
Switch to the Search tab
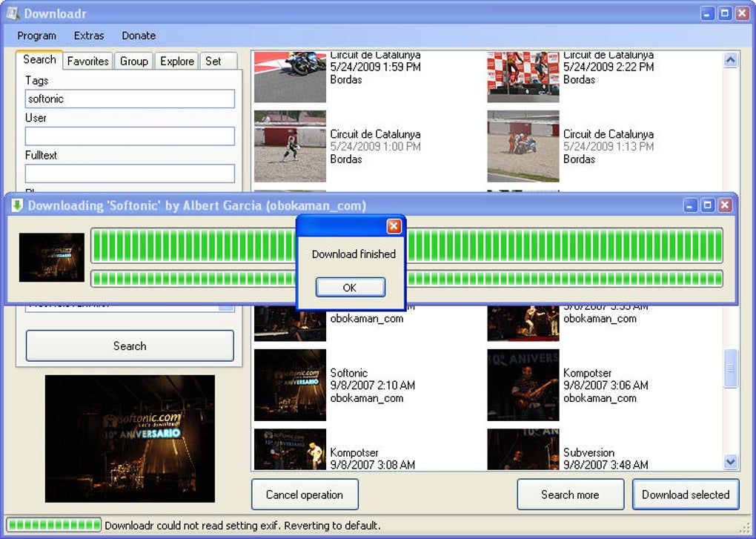click(39, 60)
